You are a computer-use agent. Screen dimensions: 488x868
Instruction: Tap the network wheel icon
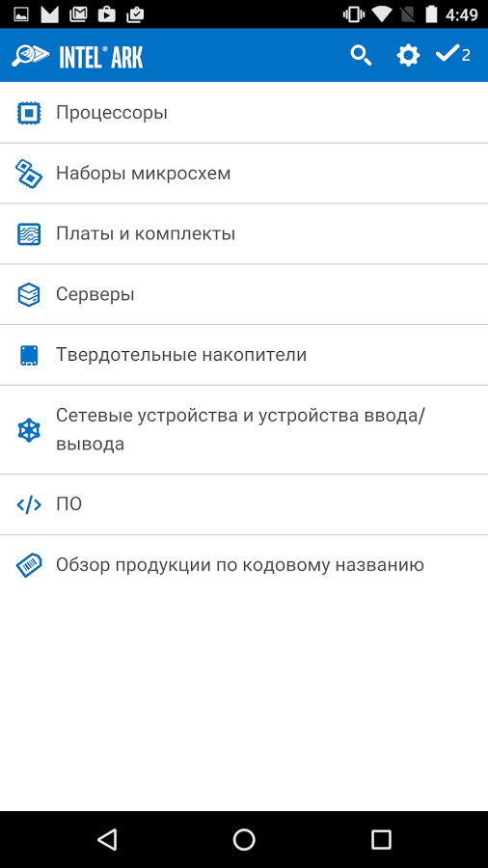click(29, 429)
